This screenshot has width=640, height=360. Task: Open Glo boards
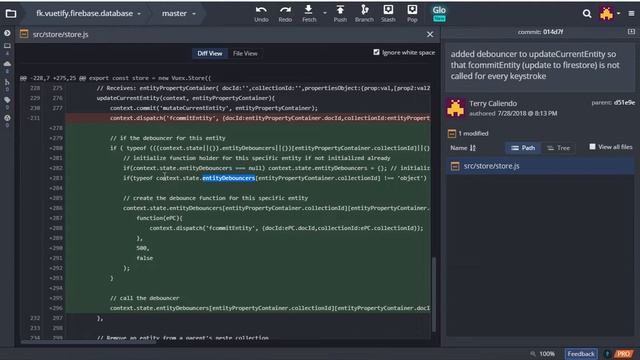click(x=439, y=13)
